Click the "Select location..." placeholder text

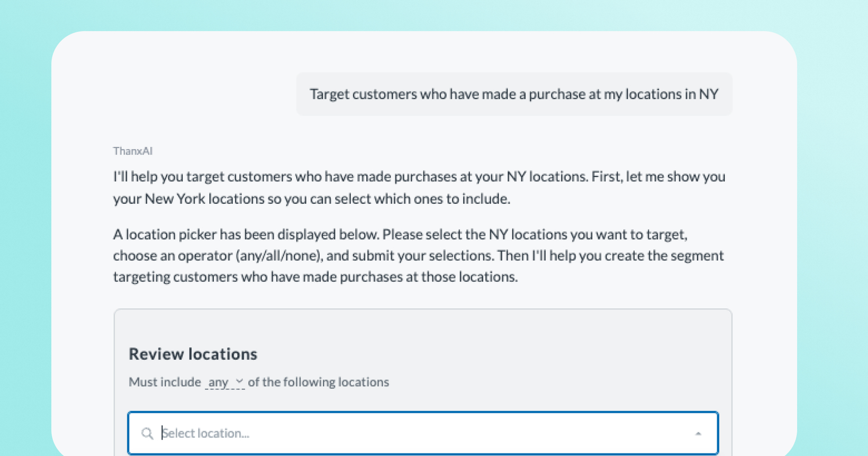(205, 433)
